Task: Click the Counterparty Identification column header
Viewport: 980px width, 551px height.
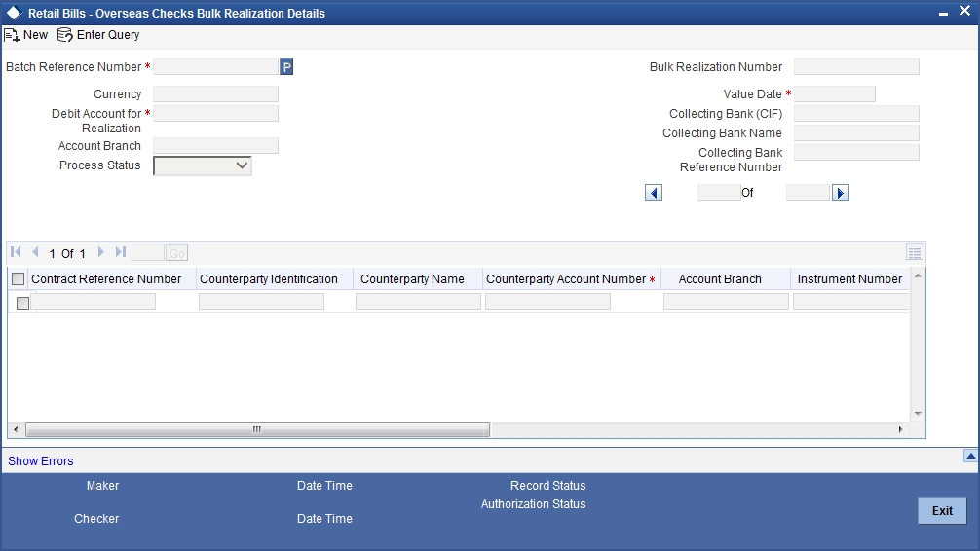Action: (x=269, y=279)
